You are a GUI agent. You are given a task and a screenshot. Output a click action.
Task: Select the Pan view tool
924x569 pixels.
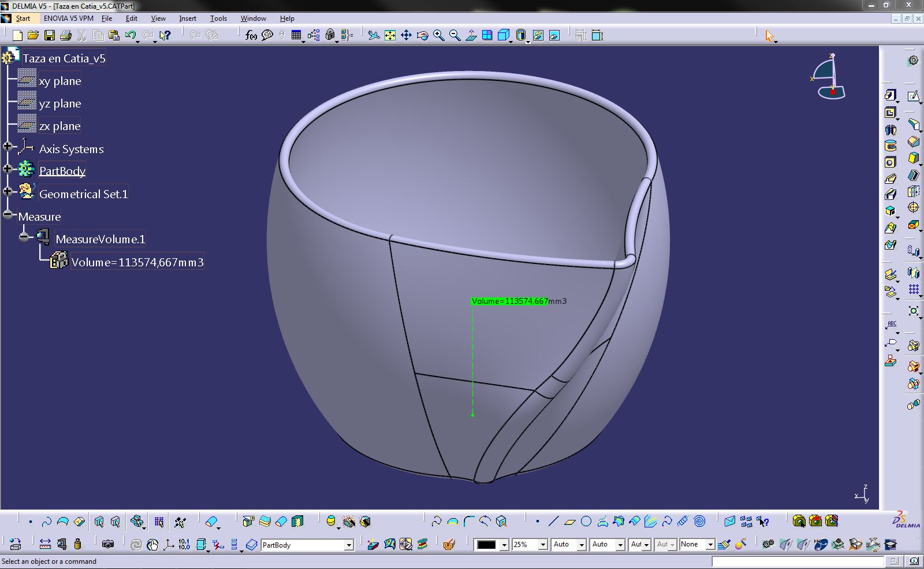click(406, 35)
